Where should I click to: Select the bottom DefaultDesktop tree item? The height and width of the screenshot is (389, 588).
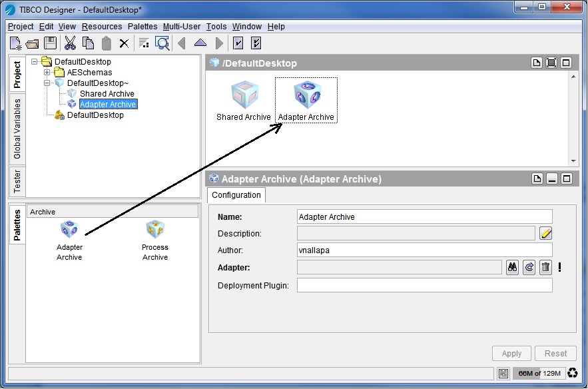[x=95, y=115]
